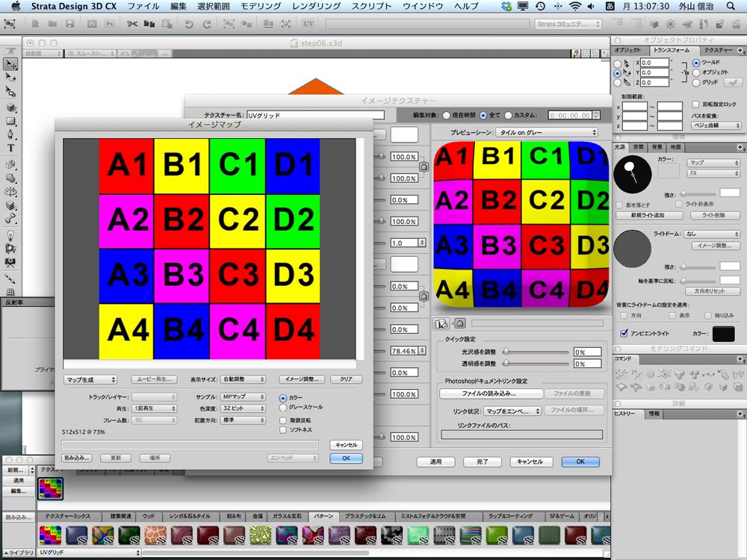
Task: Click the Paste icon in toolbar
Action: 167,24
